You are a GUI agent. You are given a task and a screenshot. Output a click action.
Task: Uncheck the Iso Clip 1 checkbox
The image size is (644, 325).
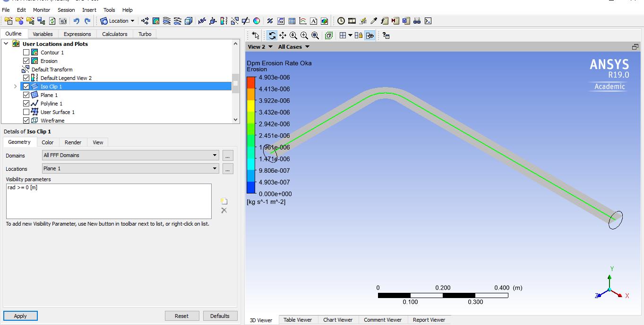26,87
